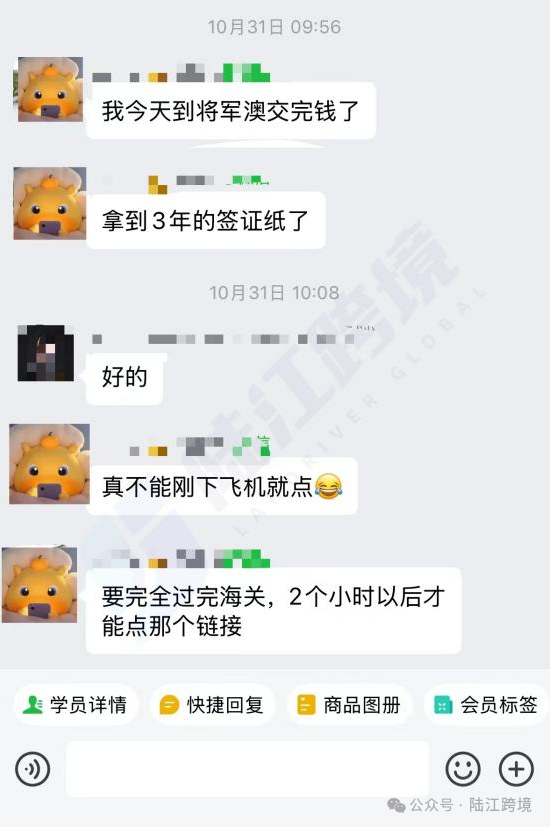Tap the message about 过完海关 2个小时
The height and width of the screenshot is (827, 550).
[x=274, y=611]
